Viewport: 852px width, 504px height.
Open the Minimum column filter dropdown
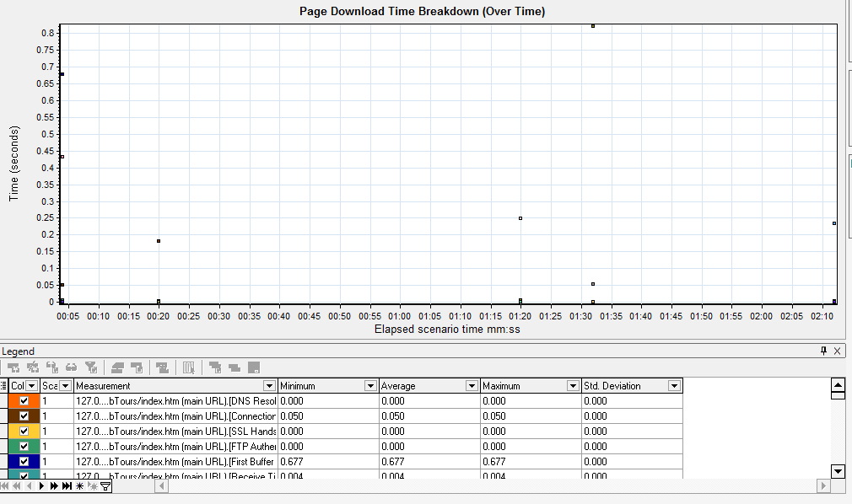370,386
